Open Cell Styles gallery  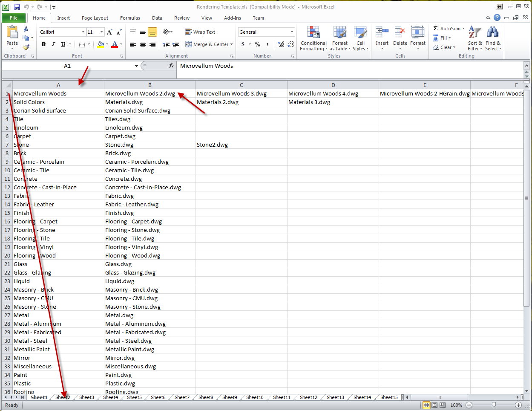[360, 38]
